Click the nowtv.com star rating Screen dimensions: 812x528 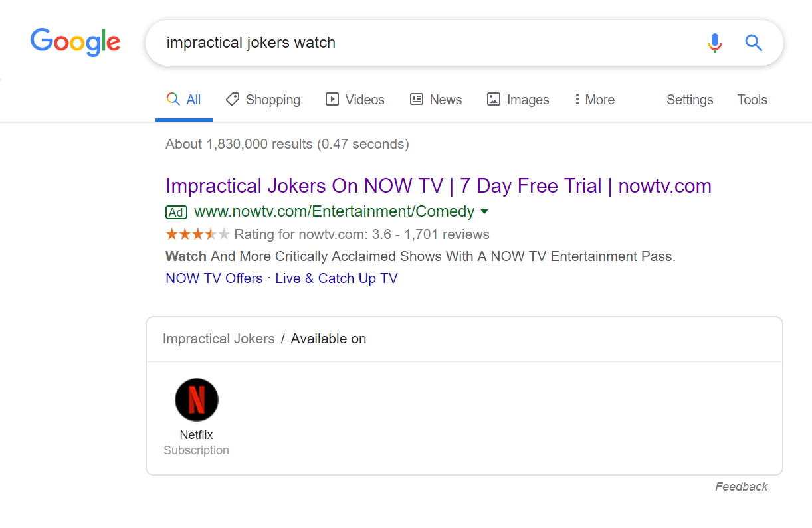(197, 234)
